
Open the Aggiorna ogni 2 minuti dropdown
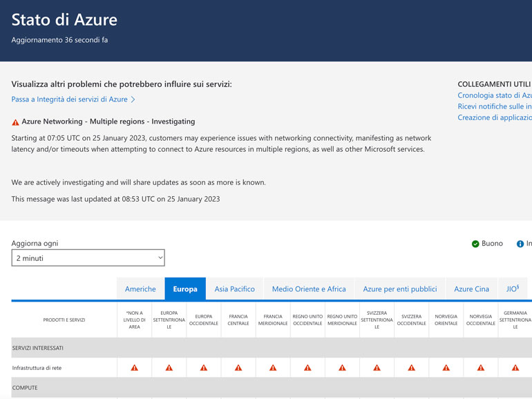click(x=88, y=258)
